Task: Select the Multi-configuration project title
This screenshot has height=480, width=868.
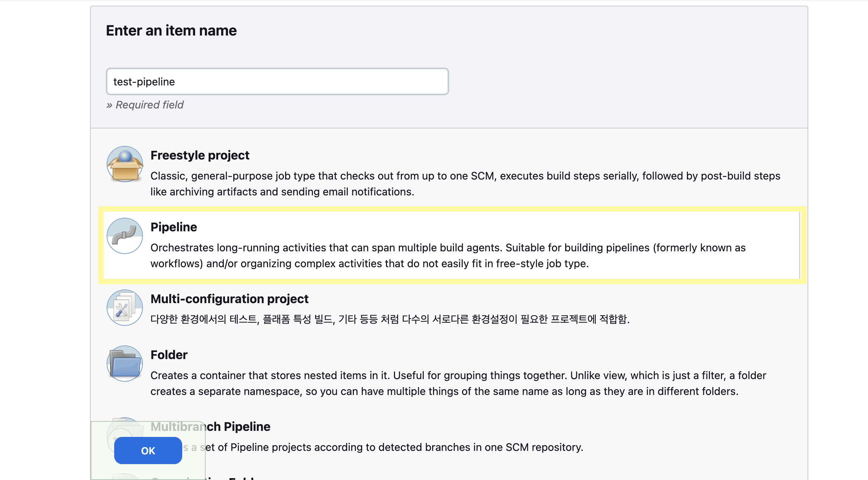Action: (229, 299)
